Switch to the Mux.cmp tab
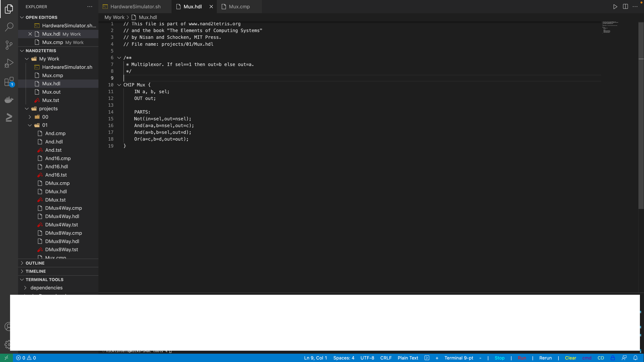The image size is (644, 362). [x=239, y=7]
